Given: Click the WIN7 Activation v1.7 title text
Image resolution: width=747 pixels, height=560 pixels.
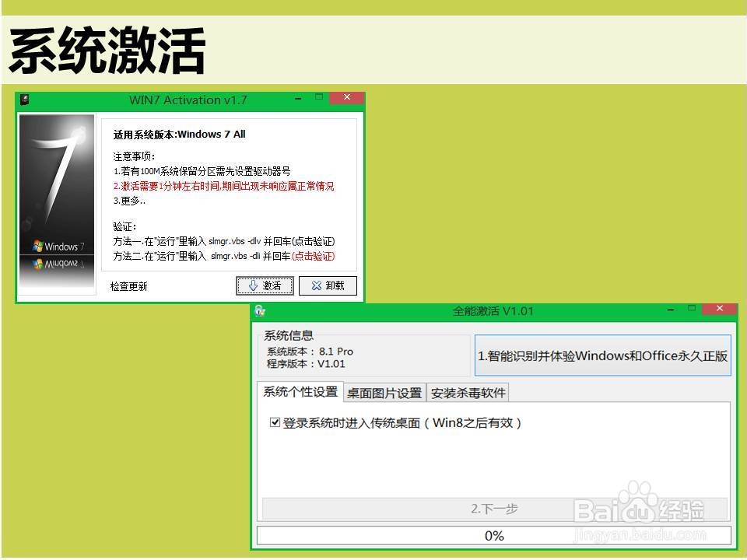Looking at the screenshot, I should click(x=188, y=100).
